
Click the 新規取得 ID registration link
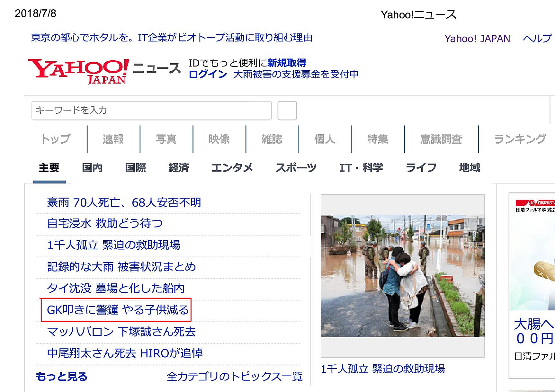(x=287, y=63)
